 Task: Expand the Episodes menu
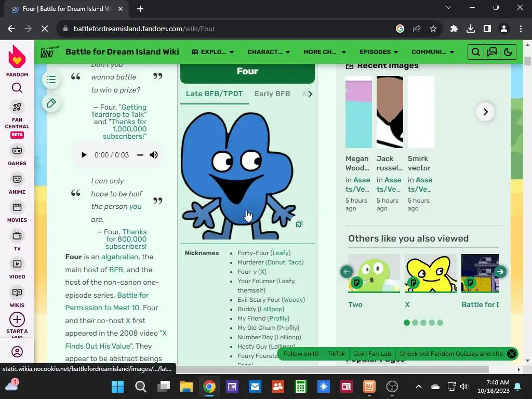tap(379, 52)
